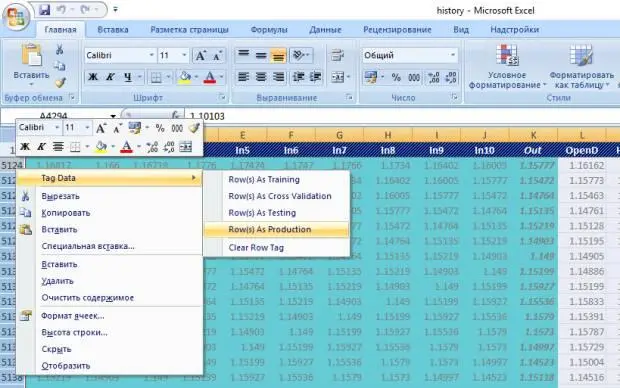Toggle Bold in ribbon font group

tap(93, 77)
